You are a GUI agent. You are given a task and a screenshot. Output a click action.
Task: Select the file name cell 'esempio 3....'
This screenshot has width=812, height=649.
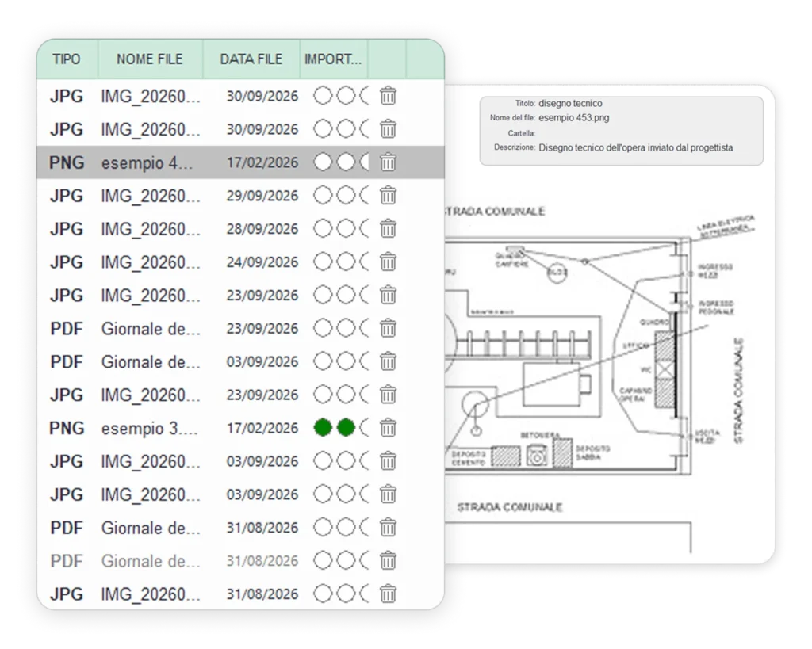coord(150,429)
